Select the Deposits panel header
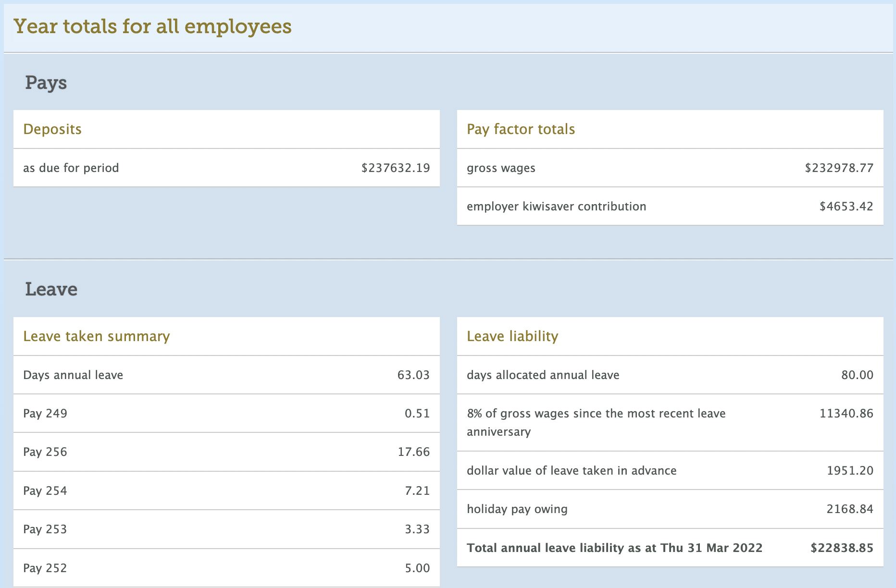896x588 pixels. coord(52,129)
